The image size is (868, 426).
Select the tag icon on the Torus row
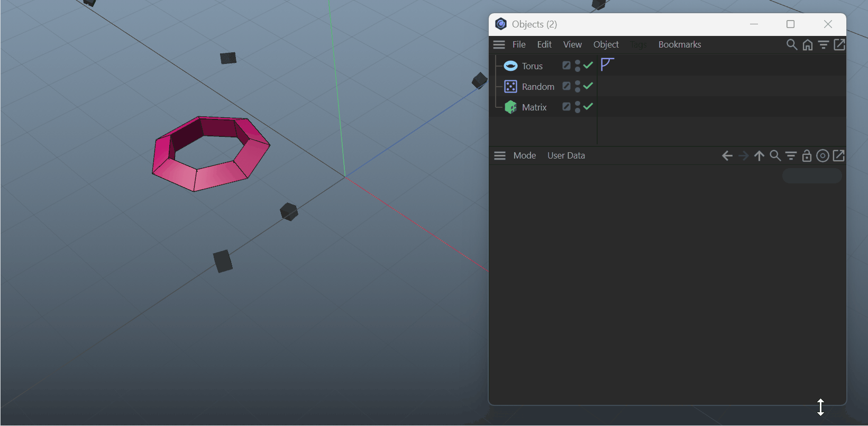click(x=607, y=64)
